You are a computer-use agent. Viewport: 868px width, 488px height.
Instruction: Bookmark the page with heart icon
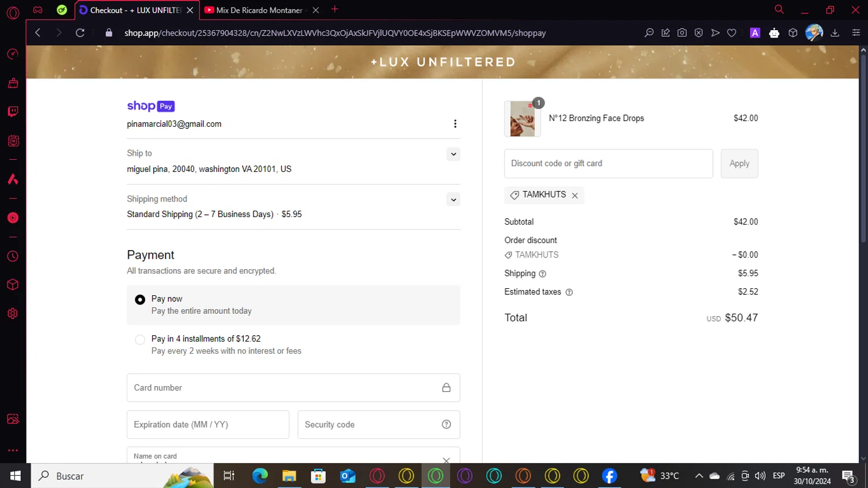pos(731,33)
